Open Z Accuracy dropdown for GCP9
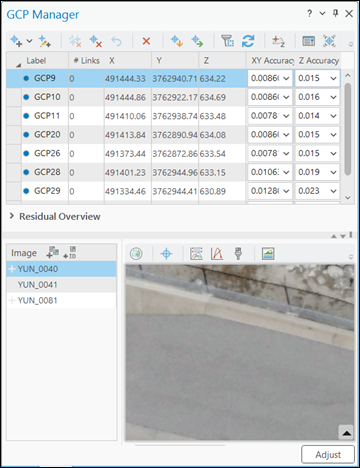Screen dimensions: 360x468 coord(333,78)
